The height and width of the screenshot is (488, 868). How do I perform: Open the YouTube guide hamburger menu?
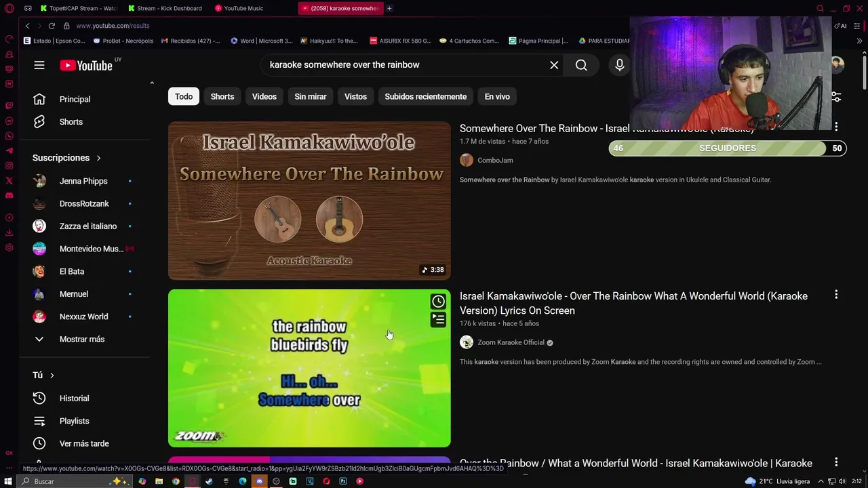pyautogui.click(x=39, y=65)
